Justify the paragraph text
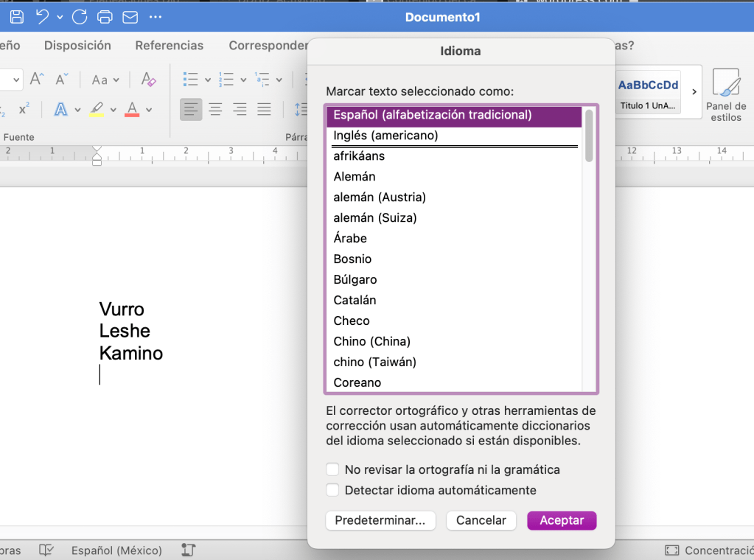This screenshot has width=754, height=560. click(264, 110)
